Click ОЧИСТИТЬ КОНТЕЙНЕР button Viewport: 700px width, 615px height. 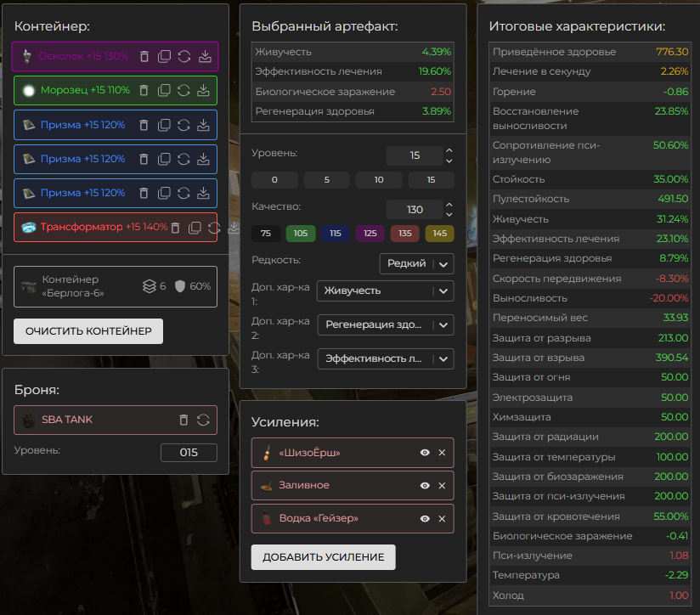point(88,331)
